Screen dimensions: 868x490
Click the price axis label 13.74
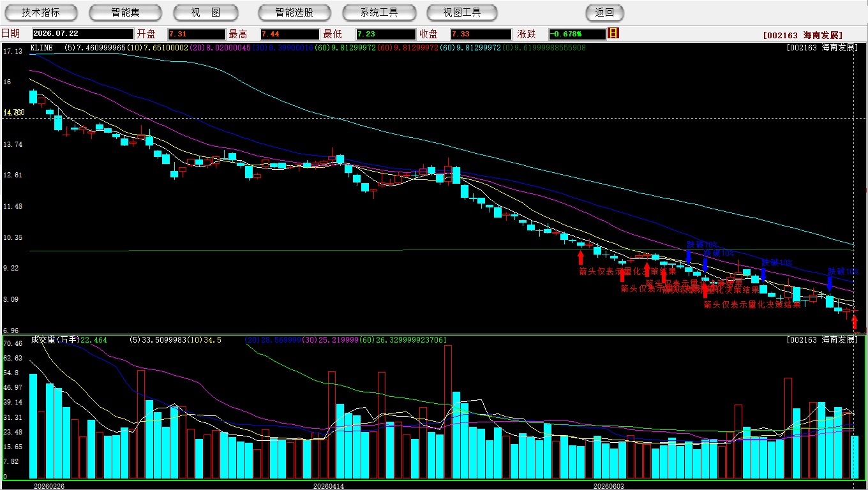click(13, 144)
